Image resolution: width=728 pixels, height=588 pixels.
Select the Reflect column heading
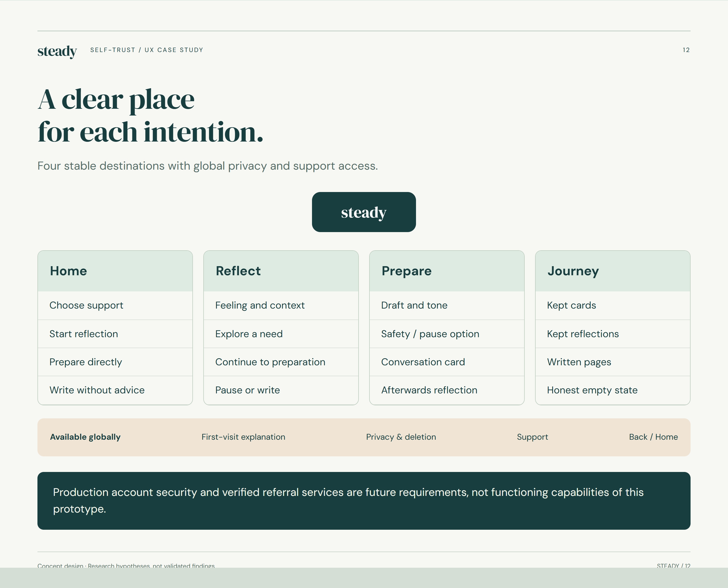[x=281, y=271]
